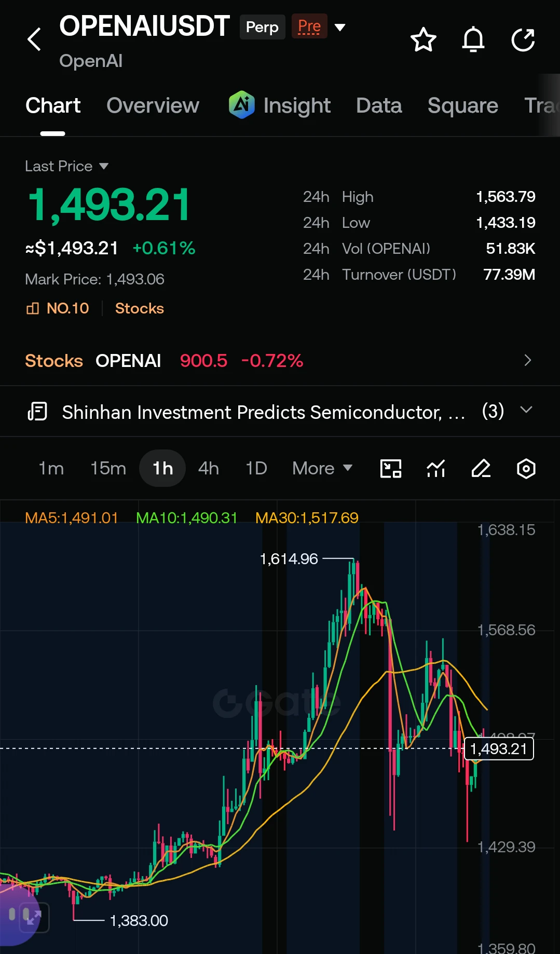Tap the large green 1,493.21 last price

[x=110, y=205]
